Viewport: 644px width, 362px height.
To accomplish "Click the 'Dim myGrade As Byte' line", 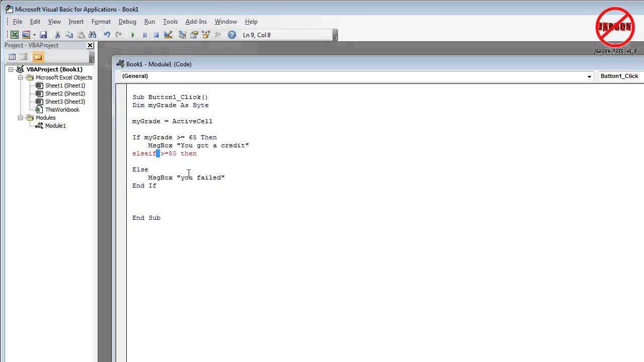I will [171, 105].
